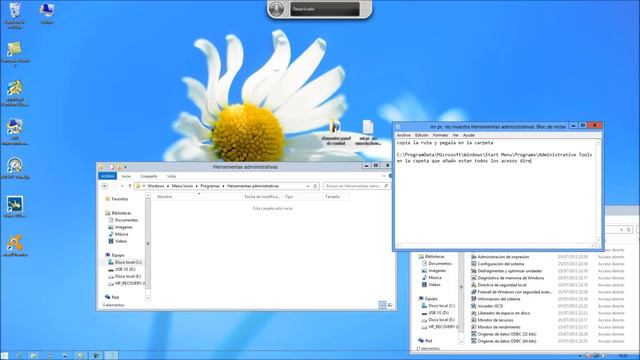Open recent locations dropdown beside navigation arrows

(122, 186)
